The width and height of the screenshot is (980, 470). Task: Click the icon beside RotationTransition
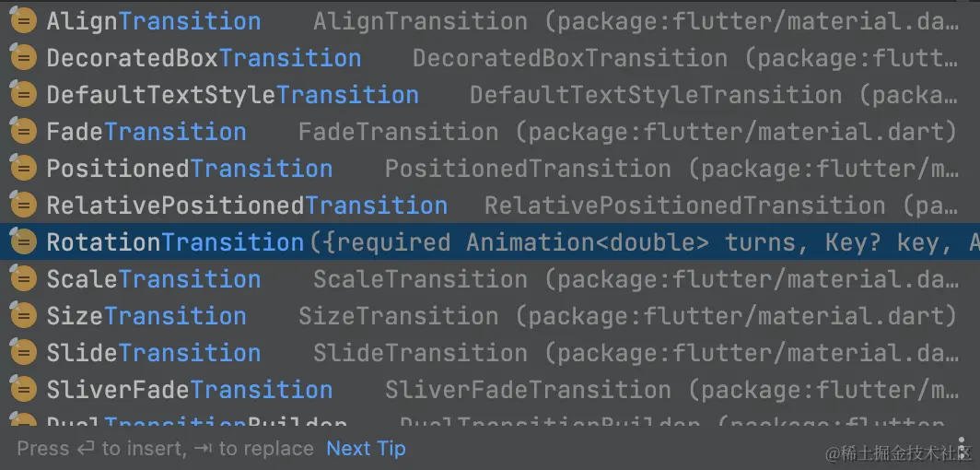tap(22, 242)
